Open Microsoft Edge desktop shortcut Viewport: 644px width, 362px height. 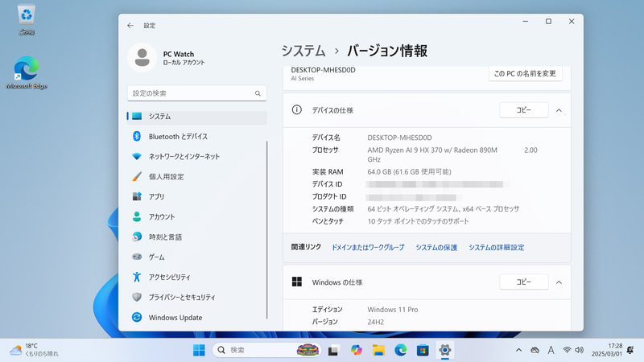point(27,72)
